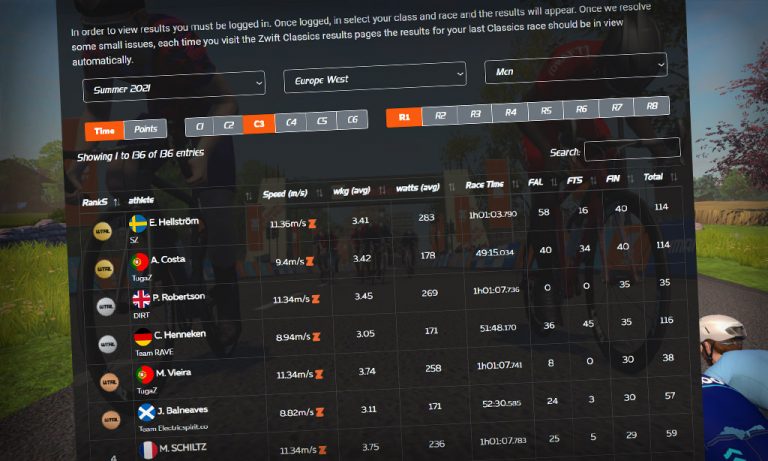The width and height of the screenshot is (768, 461).
Task: Click race time 1h01:03.790
Action: pos(492,215)
